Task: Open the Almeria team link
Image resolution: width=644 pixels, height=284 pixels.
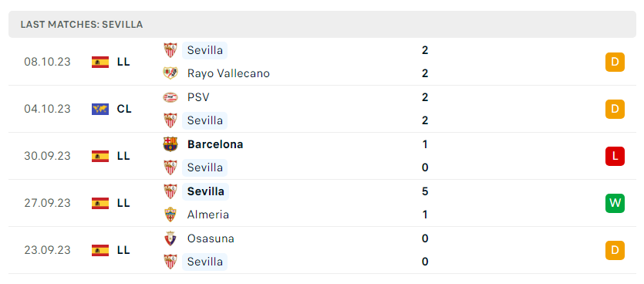Action: pyautogui.click(x=208, y=215)
